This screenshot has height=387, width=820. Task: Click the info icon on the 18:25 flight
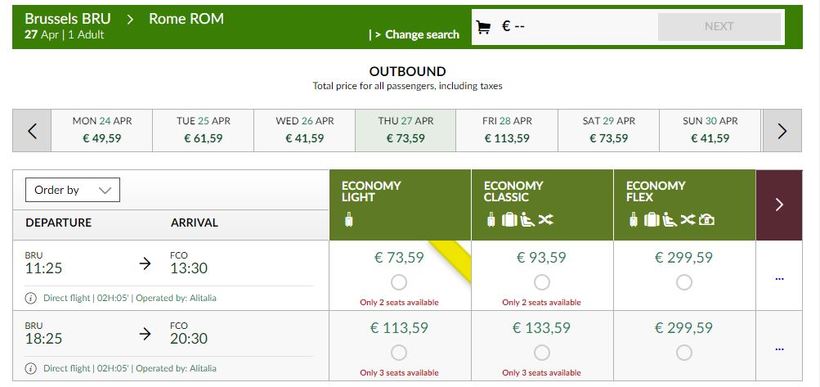tap(31, 369)
